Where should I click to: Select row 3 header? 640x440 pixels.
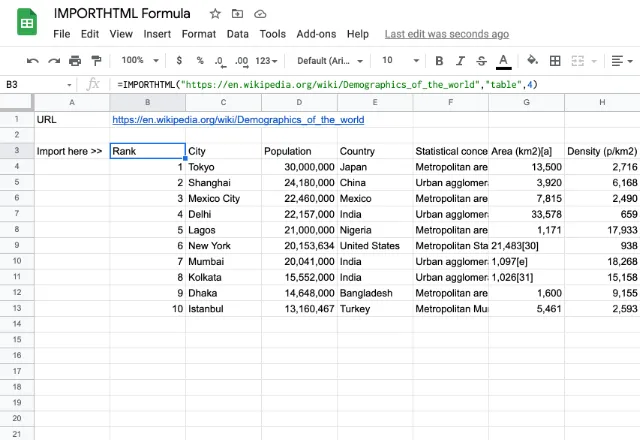[x=17, y=151]
